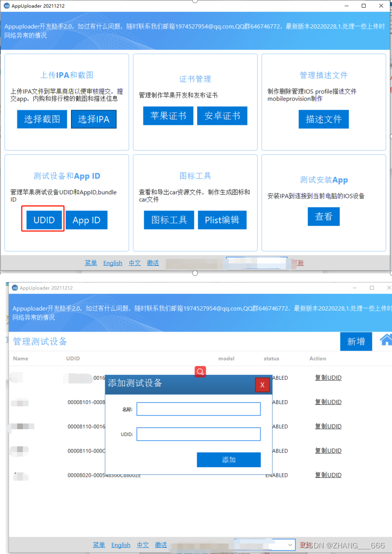
Task: Click the model column header
Action: tap(226, 358)
